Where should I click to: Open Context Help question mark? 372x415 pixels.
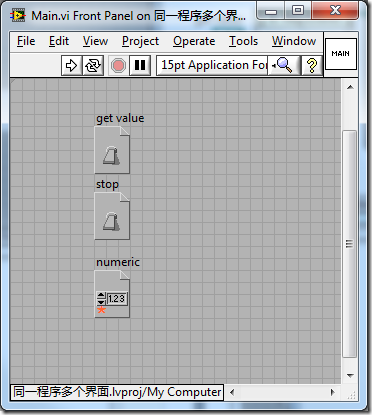click(312, 65)
